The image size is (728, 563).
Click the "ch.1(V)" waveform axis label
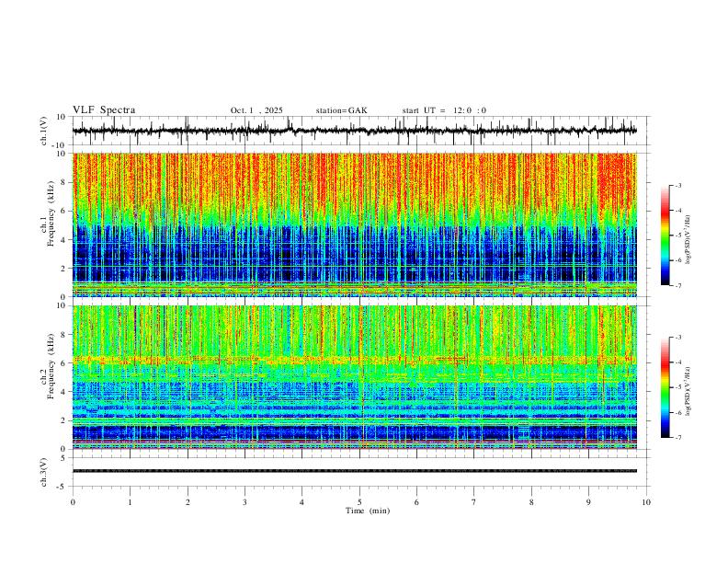[x=44, y=131]
